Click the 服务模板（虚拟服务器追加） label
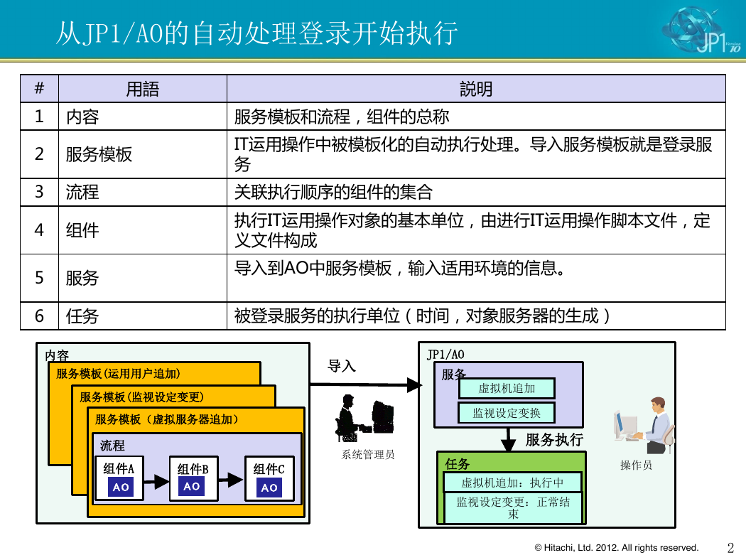Screen dimensions: 746x560 [x=166, y=419]
